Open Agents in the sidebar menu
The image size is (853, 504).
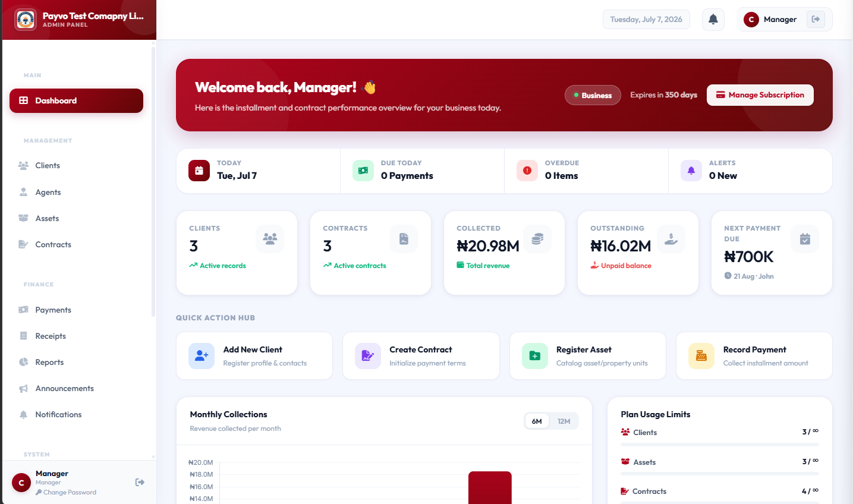[76, 192]
